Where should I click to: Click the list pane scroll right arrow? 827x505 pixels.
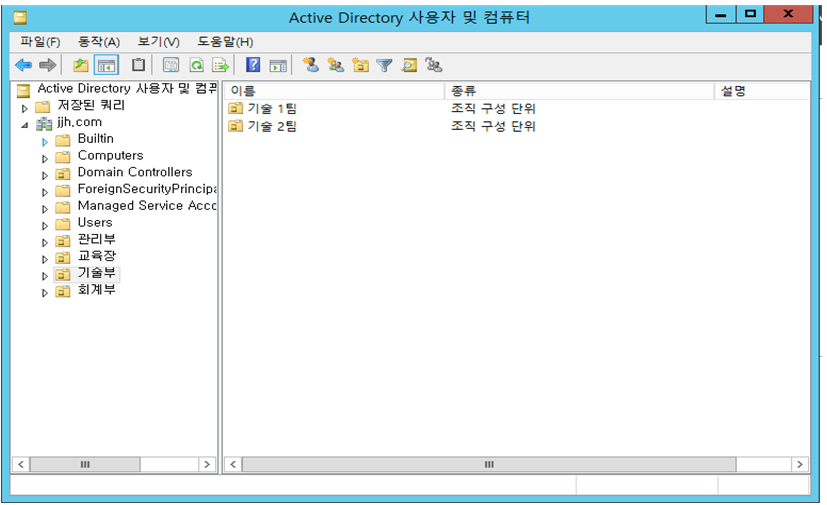[800, 464]
